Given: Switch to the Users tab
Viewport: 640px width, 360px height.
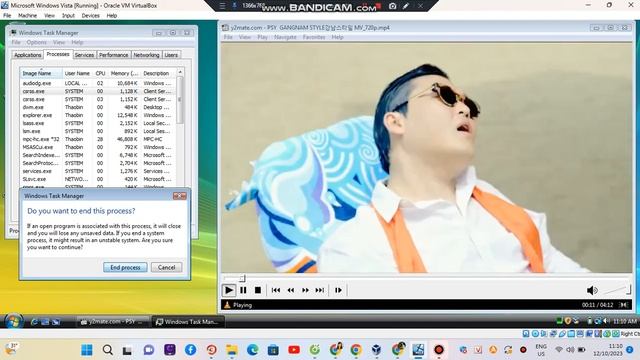Looking at the screenshot, I should [171, 55].
